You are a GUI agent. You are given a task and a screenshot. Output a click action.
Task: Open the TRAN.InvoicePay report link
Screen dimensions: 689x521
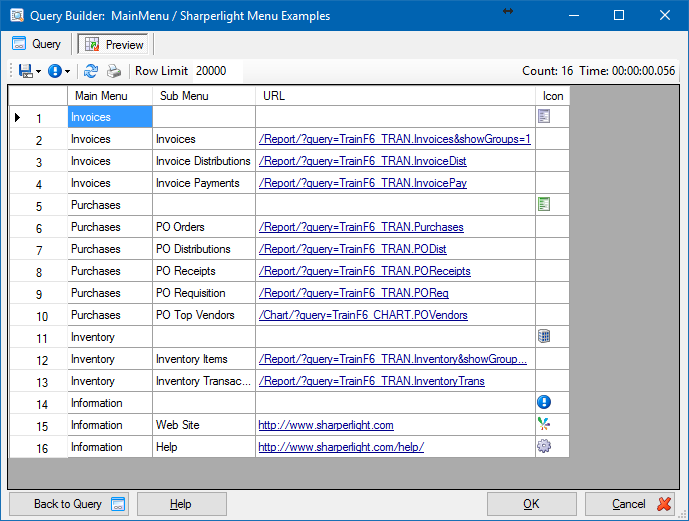[363, 183]
